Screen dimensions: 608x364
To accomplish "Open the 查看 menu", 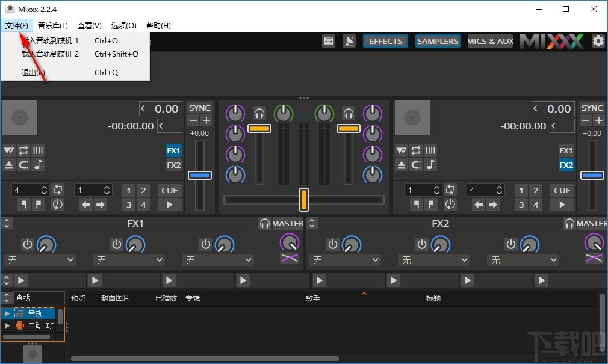I will coord(89,25).
